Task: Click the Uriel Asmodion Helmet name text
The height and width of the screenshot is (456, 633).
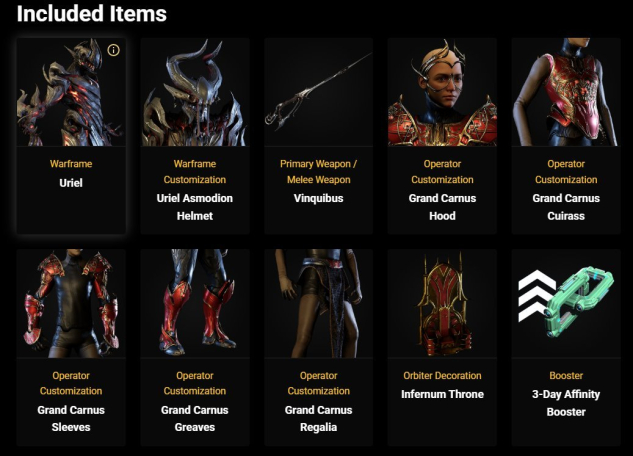Action: [x=195, y=207]
